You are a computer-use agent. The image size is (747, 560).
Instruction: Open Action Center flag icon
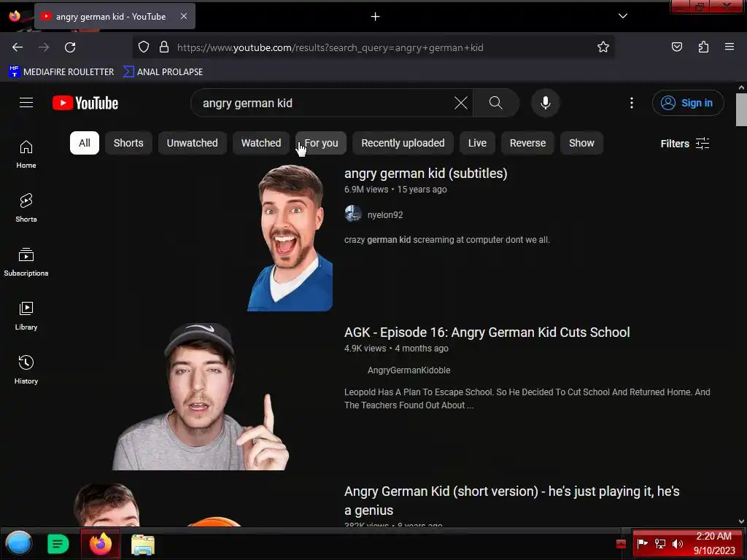(x=643, y=543)
